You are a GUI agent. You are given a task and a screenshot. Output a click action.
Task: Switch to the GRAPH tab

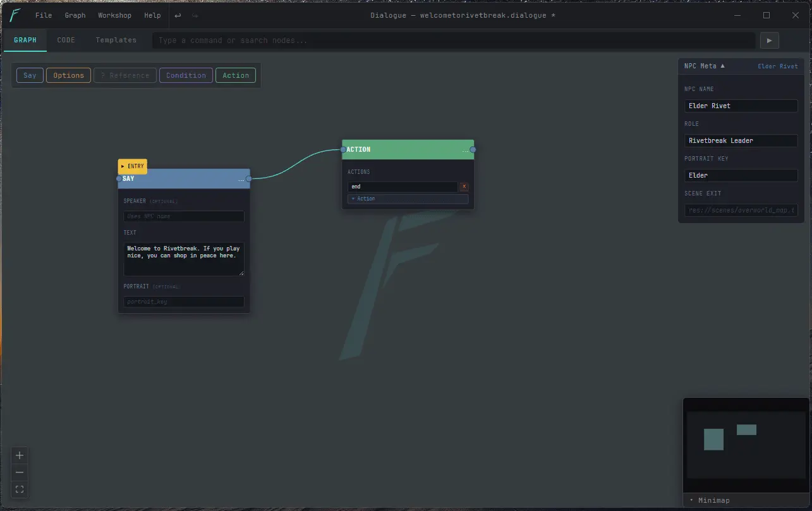25,40
